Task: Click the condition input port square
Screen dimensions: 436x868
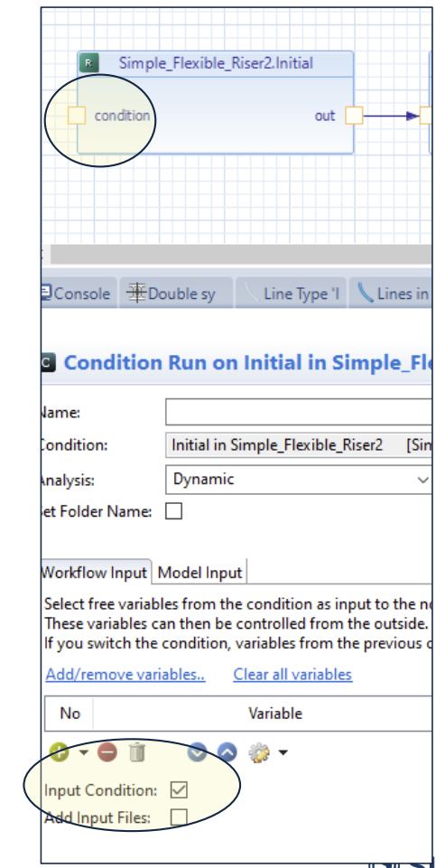Action: 77,116
